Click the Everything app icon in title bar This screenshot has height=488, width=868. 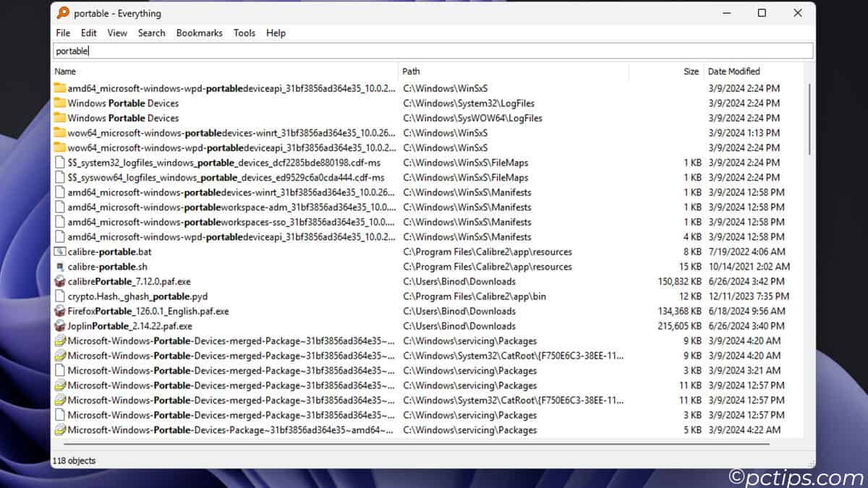pos(64,13)
